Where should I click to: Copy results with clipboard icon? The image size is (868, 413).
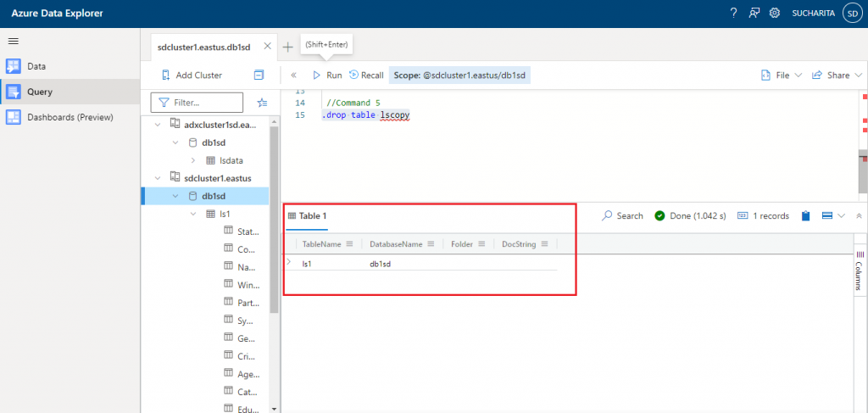(x=806, y=216)
